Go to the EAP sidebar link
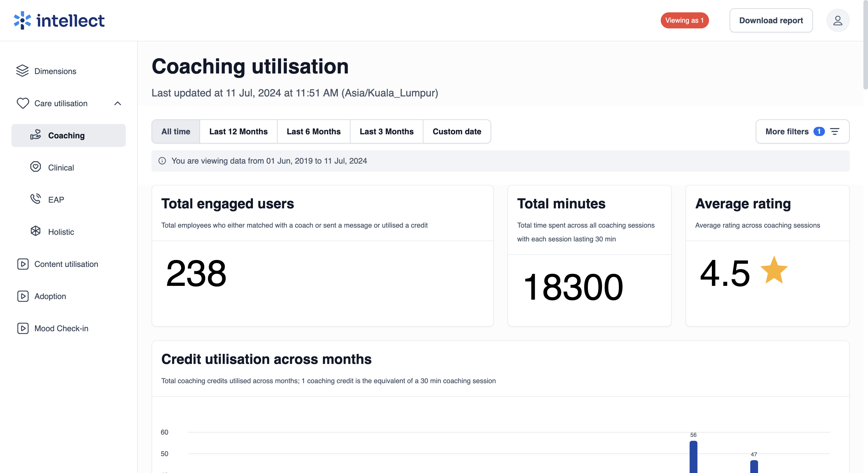Viewport: 868px width, 473px height. tap(68, 199)
